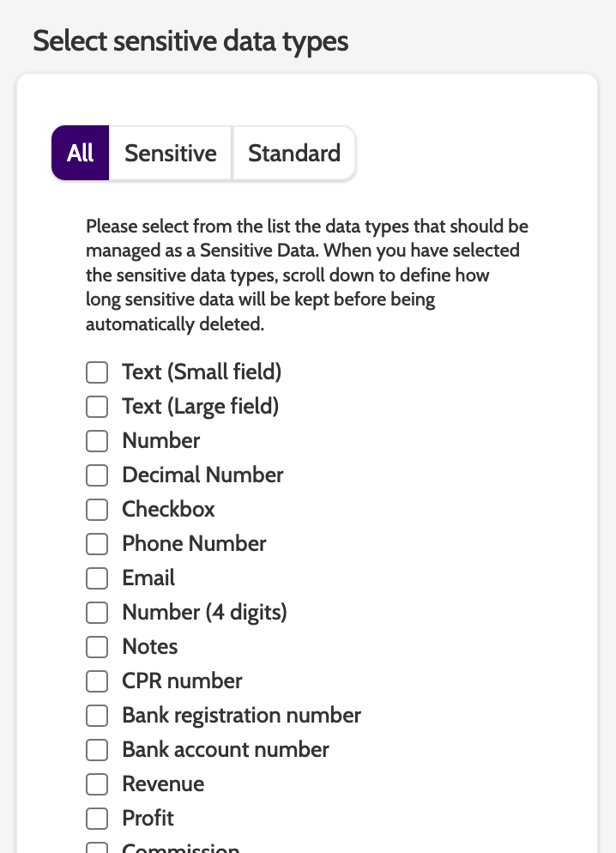Tick the Profit checkbox
Screen dimensions: 616x853
pyautogui.click(x=97, y=819)
